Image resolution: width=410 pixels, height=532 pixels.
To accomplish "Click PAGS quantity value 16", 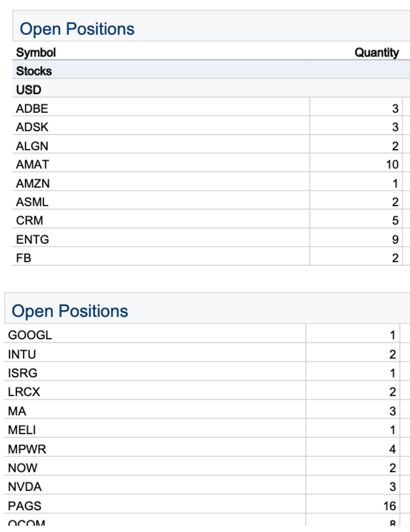I will [x=390, y=506].
